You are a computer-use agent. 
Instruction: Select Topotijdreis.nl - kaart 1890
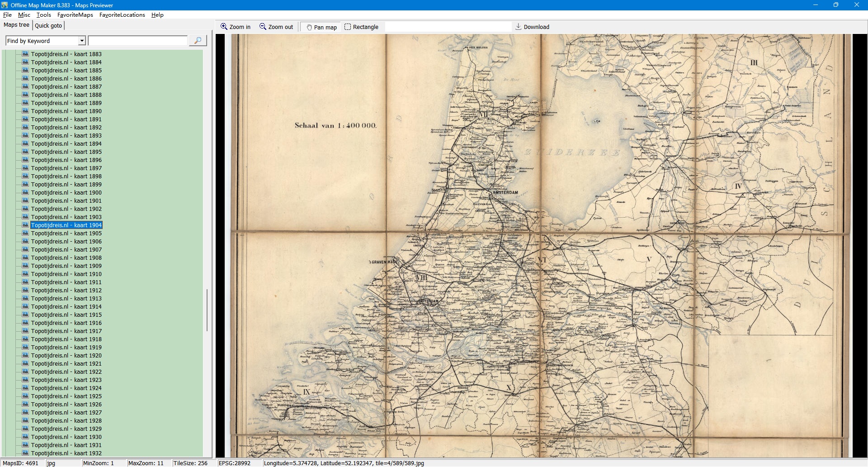[x=66, y=111]
